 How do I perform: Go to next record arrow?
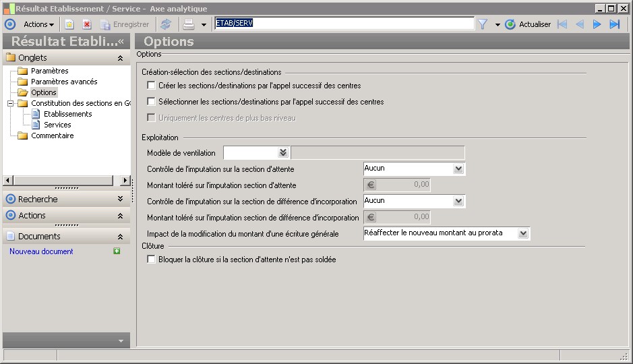pyautogui.click(x=597, y=24)
